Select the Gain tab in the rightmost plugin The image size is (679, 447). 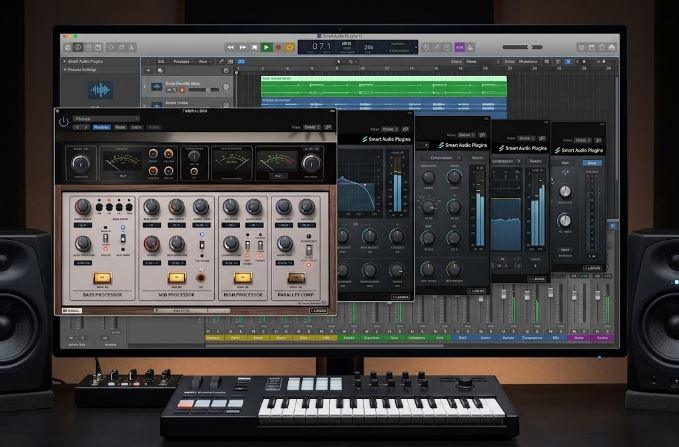[566, 163]
